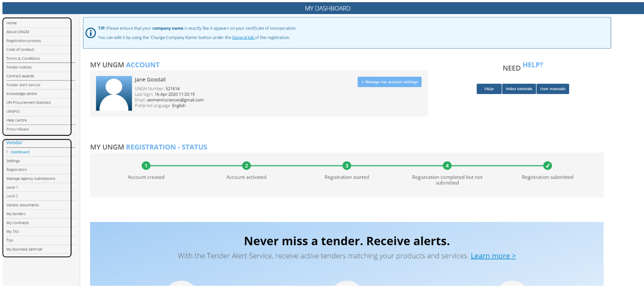Open Tips menu item
Screen dimensions: 644x294
(10, 241)
